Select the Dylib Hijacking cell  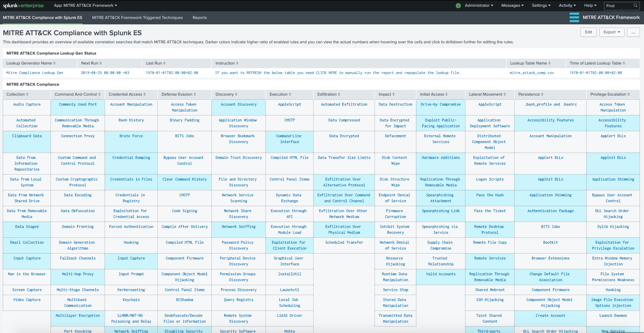[x=613, y=229]
